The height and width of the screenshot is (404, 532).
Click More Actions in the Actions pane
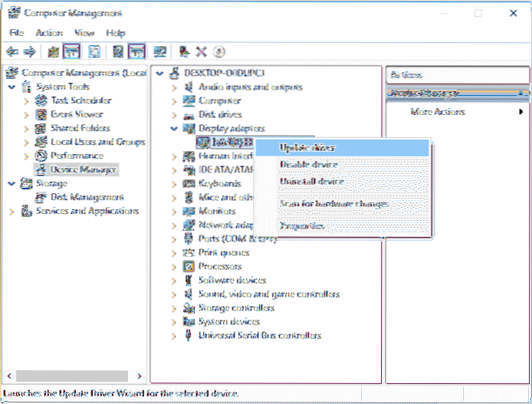[438, 112]
